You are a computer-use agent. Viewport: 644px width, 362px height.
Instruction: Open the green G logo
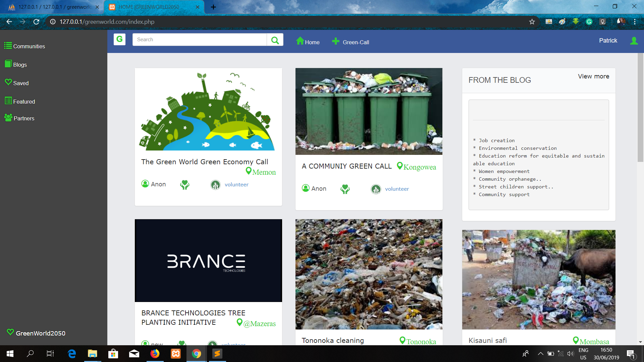119,39
